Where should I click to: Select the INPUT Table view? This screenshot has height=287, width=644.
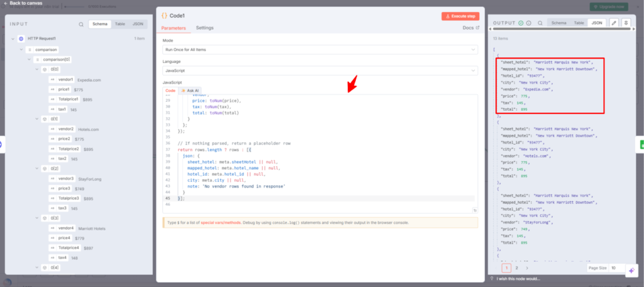click(120, 24)
